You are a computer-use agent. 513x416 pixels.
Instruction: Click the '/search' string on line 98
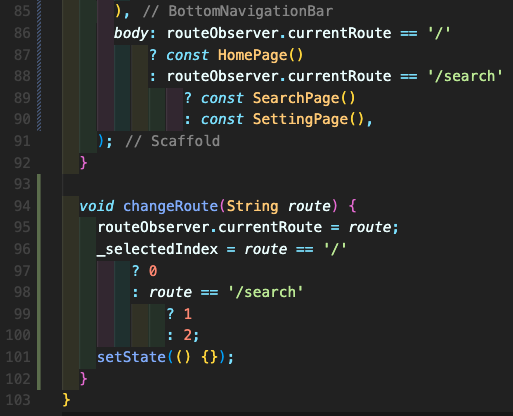[x=266, y=292]
